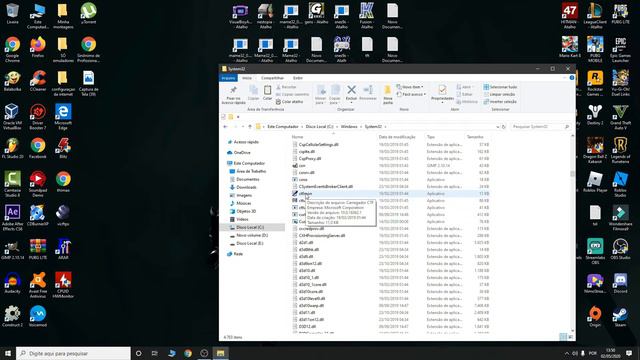Open the Lixeira recycle bin icon
Screen dimensions: 640x360
[x=13, y=13]
